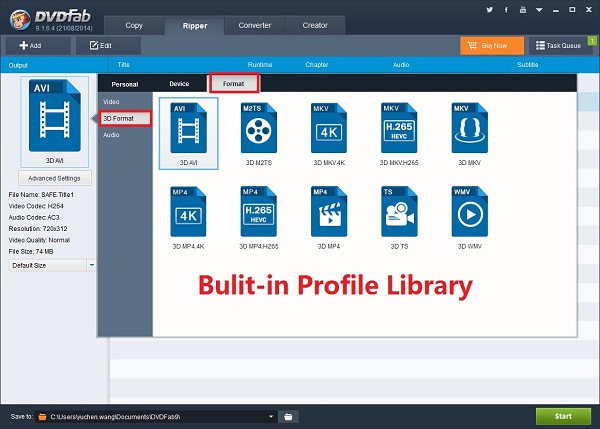The height and width of the screenshot is (429, 600).
Task: Click the Chapter column header
Action: tap(317, 65)
